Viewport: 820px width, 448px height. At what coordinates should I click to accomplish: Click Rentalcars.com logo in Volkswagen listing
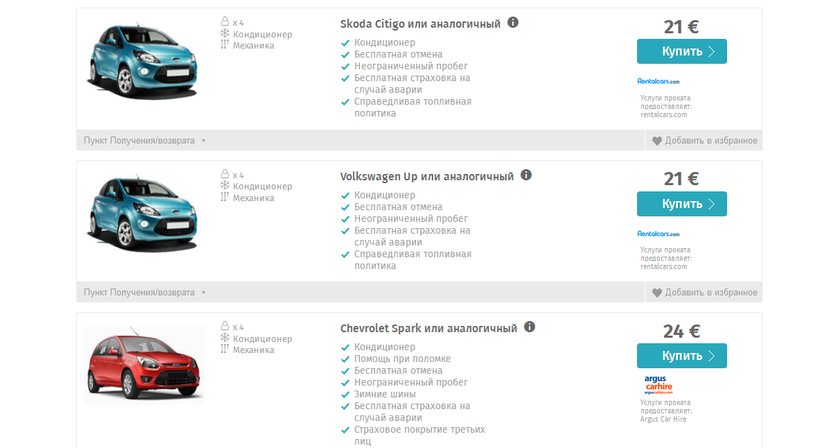[x=659, y=233]
